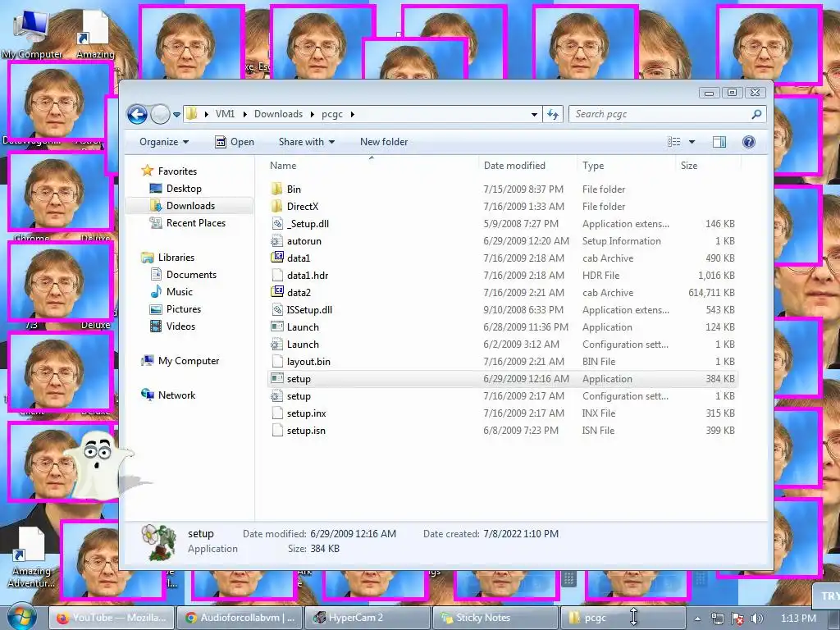Open the Share with menu
840x630 pixels.
click(x=307, y=142)
